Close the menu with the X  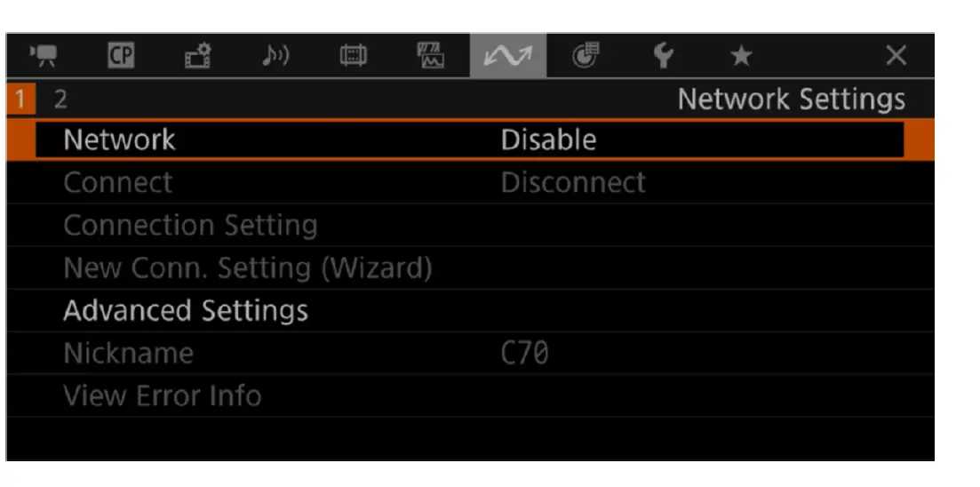tap(896, 56)
